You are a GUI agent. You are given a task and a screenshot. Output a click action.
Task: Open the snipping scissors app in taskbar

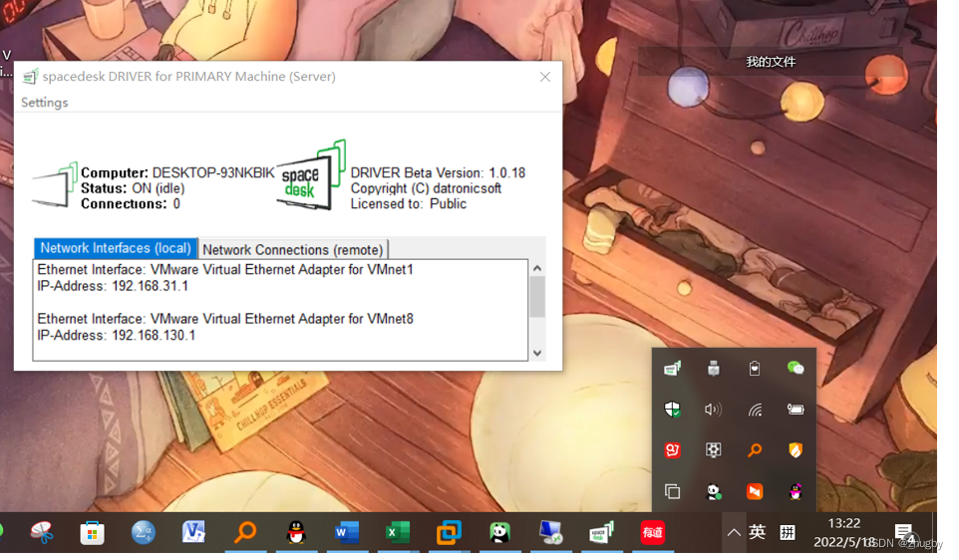(42, 532)
